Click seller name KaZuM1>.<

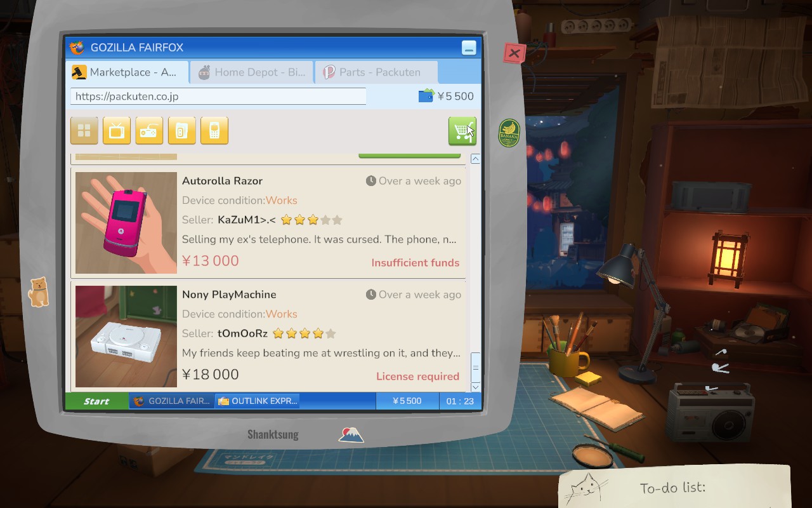tap(246, 220)
